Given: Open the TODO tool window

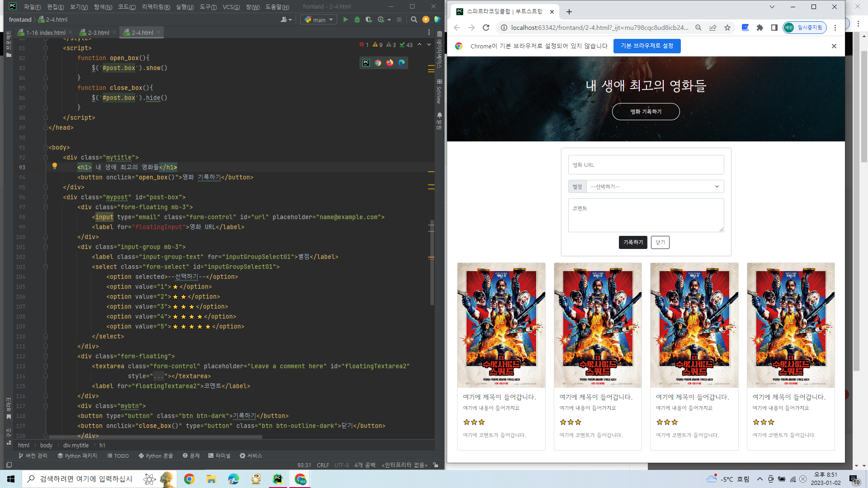Looking at the screenshot, I should (x=118, y=455).
